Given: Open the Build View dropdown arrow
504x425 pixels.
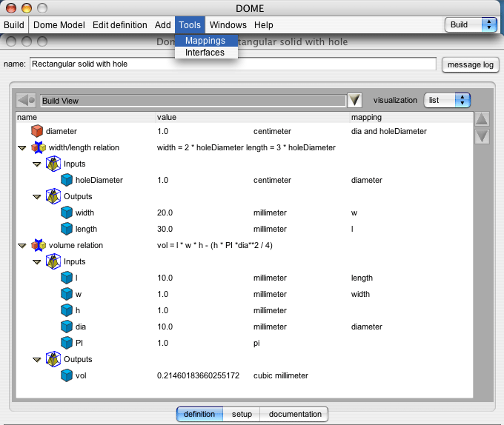Looking at the screenshot, I should click(354, 100).
